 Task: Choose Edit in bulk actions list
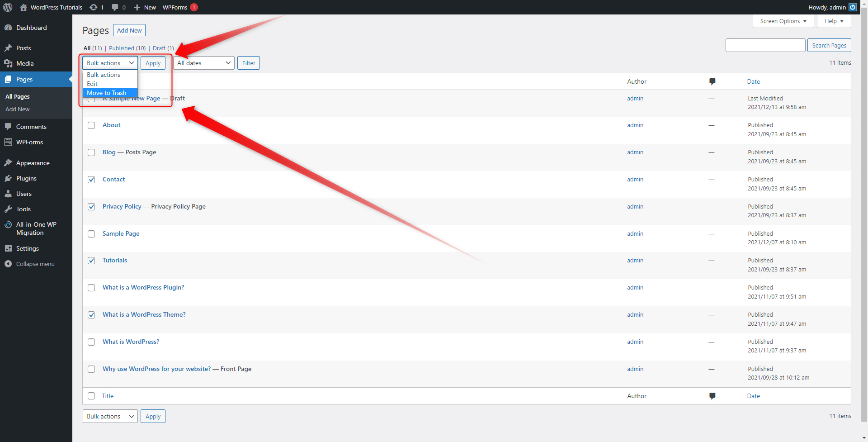(x=110, y=84)
